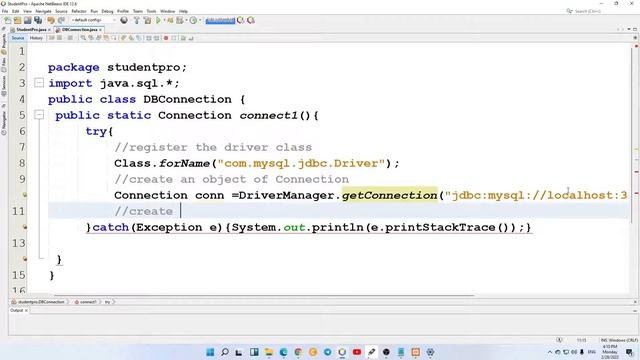The height and width of the screenshot is (360, 640).
Task: Click the horizontal editor scrollbar
Action: coord(263,295)
